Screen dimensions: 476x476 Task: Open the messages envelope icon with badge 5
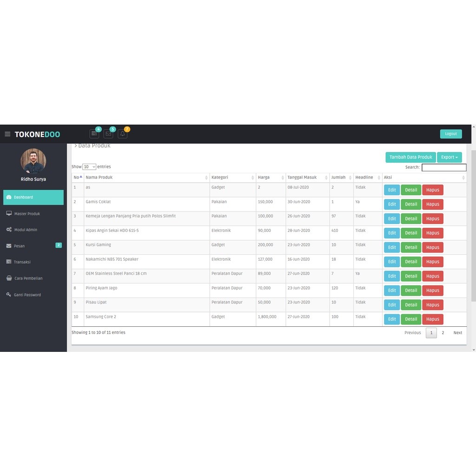point(108,134)
